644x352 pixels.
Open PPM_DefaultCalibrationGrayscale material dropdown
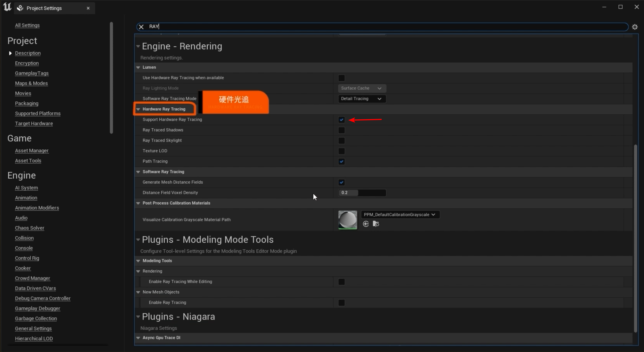(x=400, y=215)
